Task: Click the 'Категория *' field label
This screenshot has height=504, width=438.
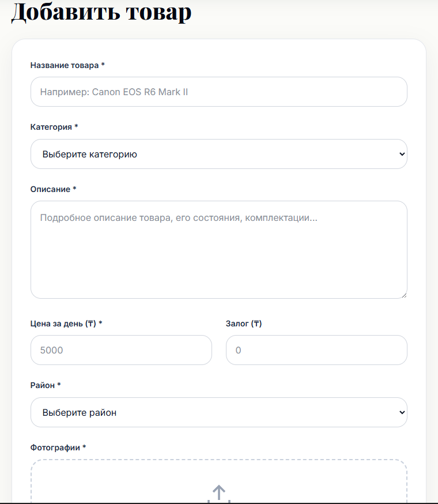Action: (54, 127)
